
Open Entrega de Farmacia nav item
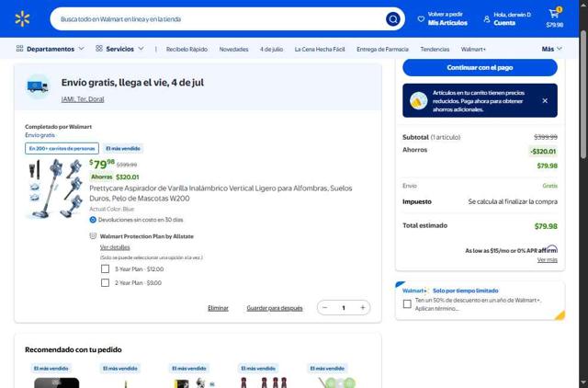point(382,49)
